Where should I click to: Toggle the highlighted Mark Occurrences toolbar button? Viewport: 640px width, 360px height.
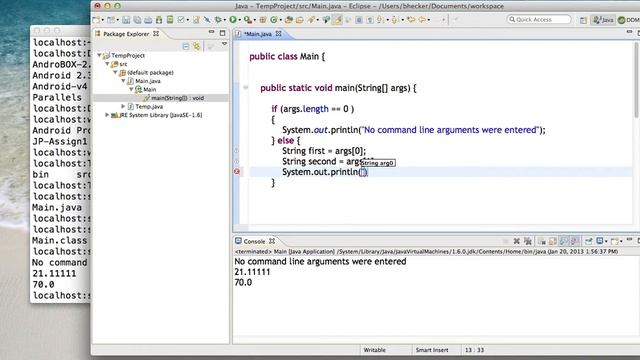[x=338, y=20]
